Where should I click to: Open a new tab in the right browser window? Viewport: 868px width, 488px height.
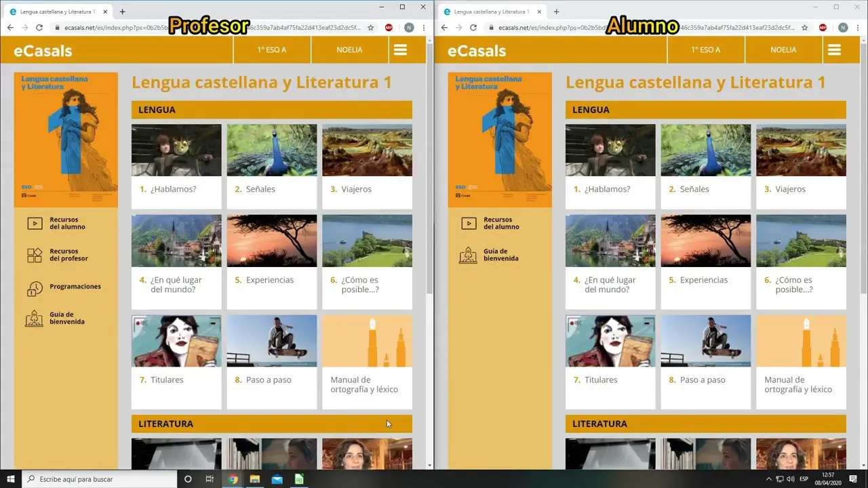point(556,12)
